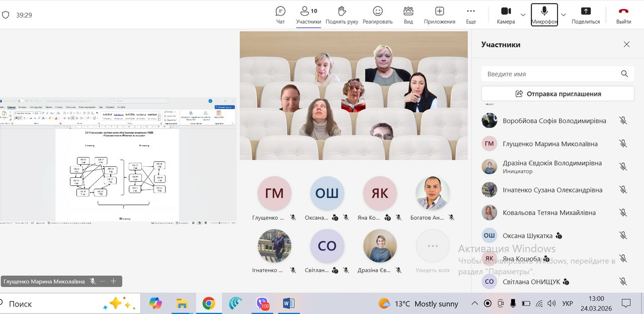Toggle the Microphone mute button
Viewport: 644px width, 314px height.
(544, 11)
